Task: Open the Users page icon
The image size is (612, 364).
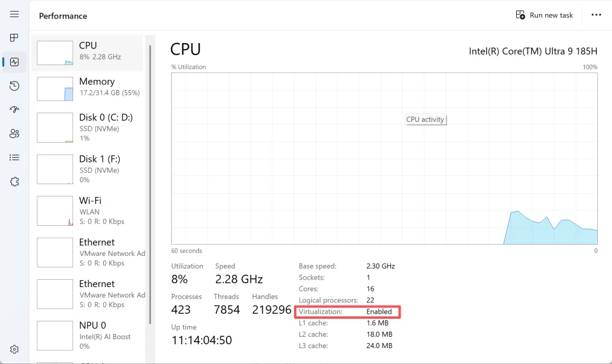Action: [14, 134]
